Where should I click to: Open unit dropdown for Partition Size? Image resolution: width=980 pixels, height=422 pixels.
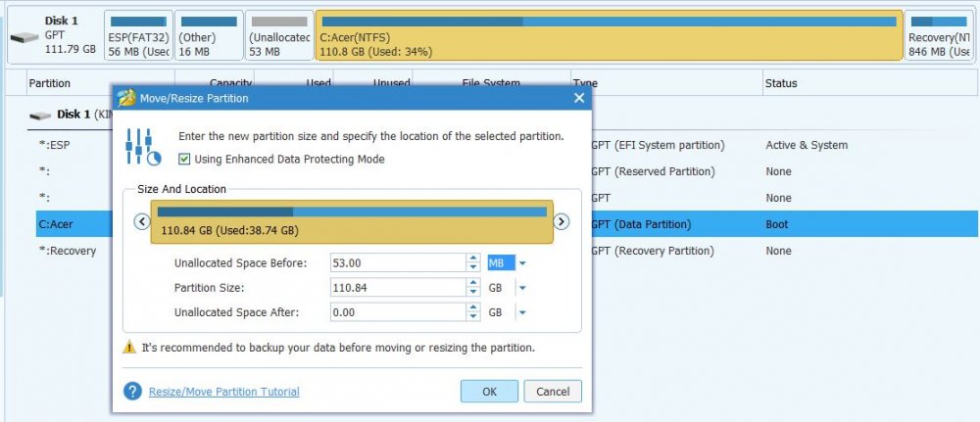coord(522,288)
